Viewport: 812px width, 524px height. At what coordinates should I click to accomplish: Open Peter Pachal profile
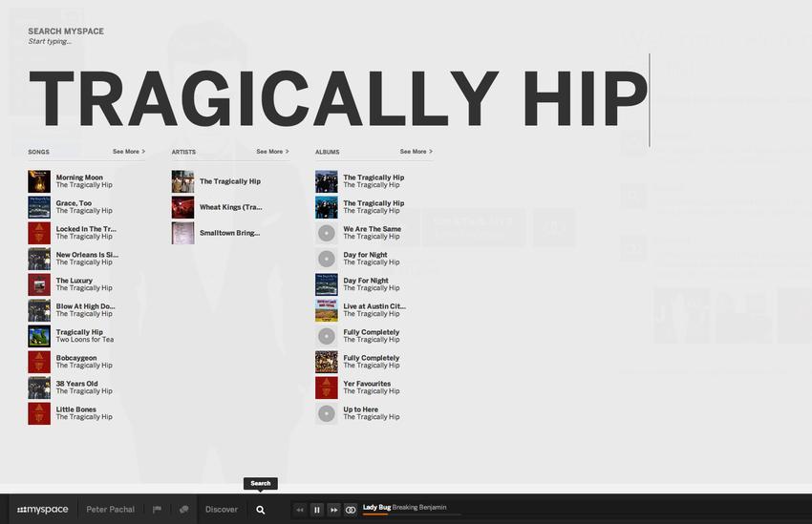[110, 510]
